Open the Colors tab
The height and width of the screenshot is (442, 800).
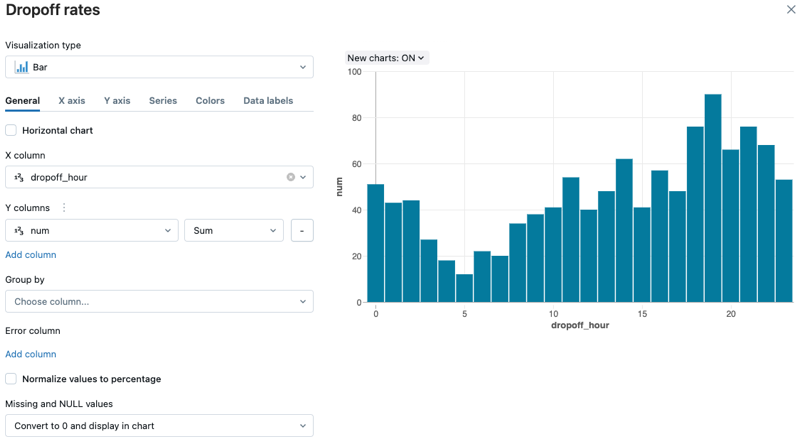[x=210, y=101]
